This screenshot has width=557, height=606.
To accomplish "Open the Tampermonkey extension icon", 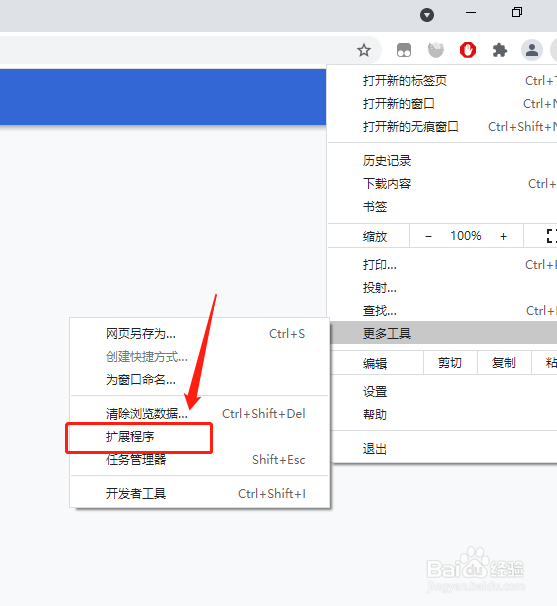I will pos(404,50).
